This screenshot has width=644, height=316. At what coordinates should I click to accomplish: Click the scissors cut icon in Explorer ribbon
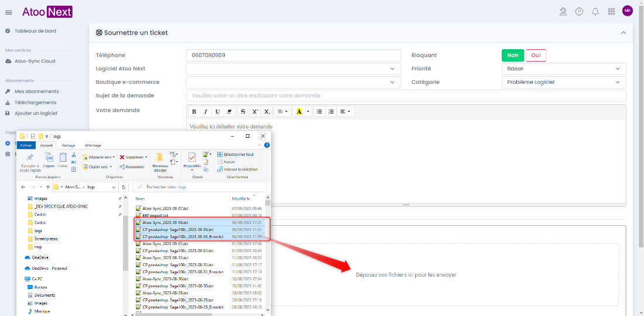[74, 155]
